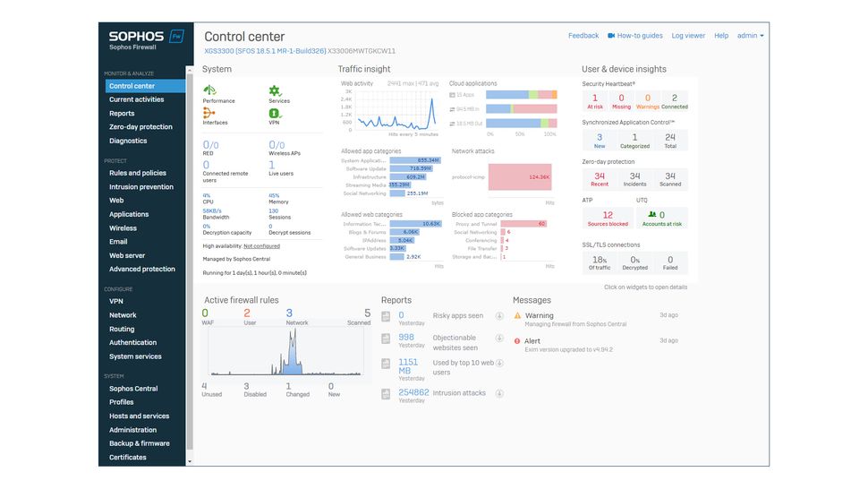The width and height of the screenshot is (868, 489).
Task: Open Current activities menu item
Action: pyautogui.click(x=136, y=99)
